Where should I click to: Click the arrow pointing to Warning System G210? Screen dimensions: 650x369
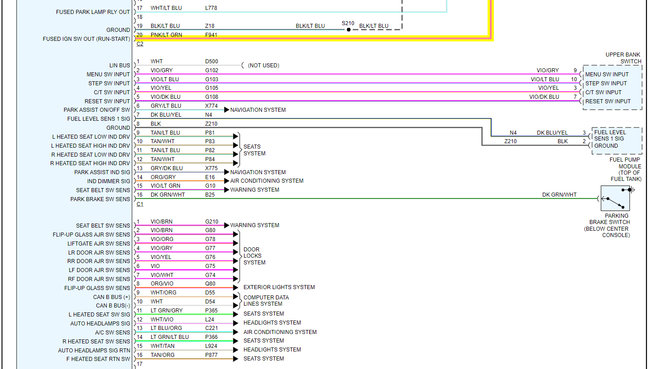[x=226, y=225]
